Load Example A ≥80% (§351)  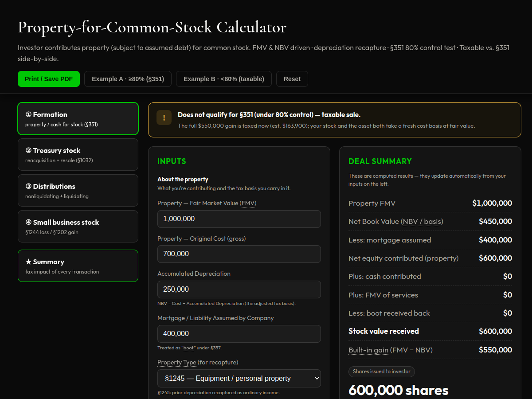[x=128, y=79]
